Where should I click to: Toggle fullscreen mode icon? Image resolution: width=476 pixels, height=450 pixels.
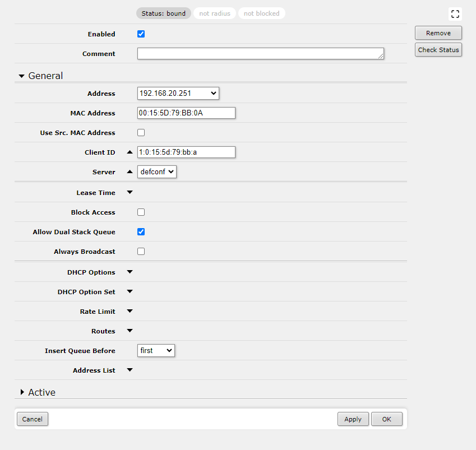click(x=455, y=14)
